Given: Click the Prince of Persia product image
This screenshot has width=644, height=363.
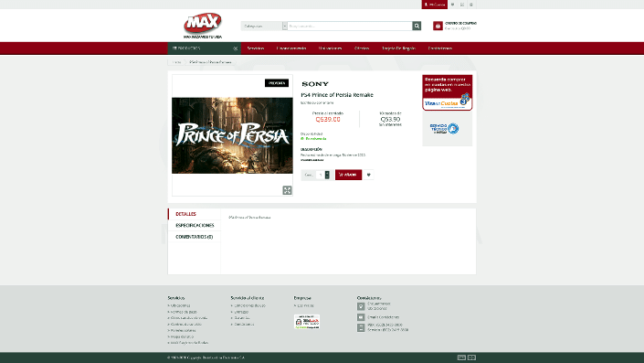Looking at the screenshot, I should click(x=232, y=135).
